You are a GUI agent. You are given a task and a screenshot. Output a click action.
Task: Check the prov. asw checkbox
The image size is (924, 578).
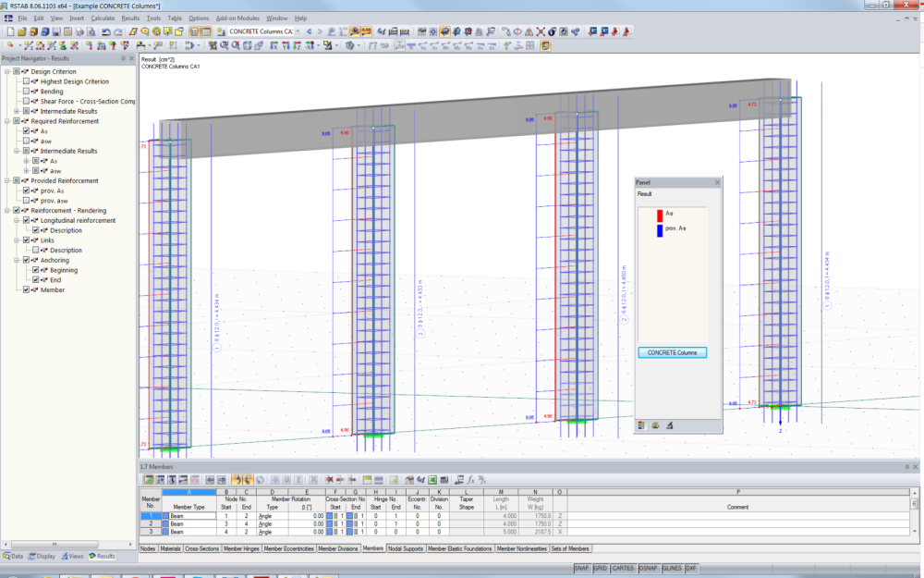pos(26,201)
